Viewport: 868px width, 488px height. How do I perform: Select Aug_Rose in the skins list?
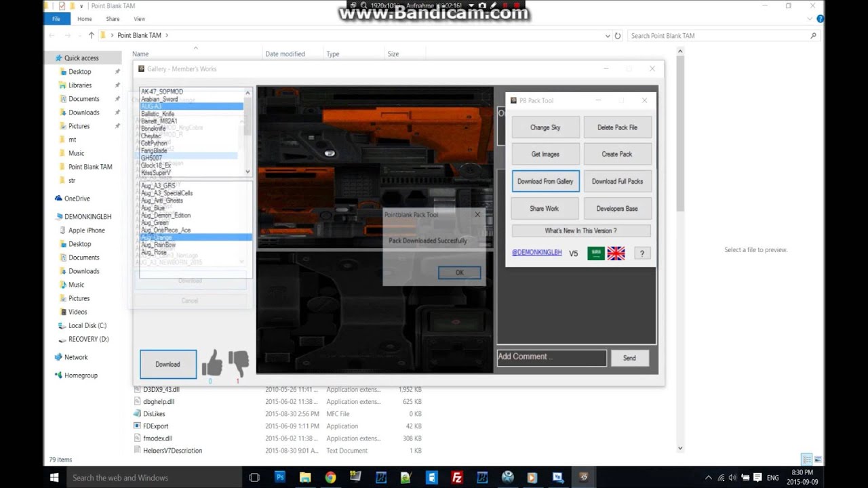(x=154, y=252)
